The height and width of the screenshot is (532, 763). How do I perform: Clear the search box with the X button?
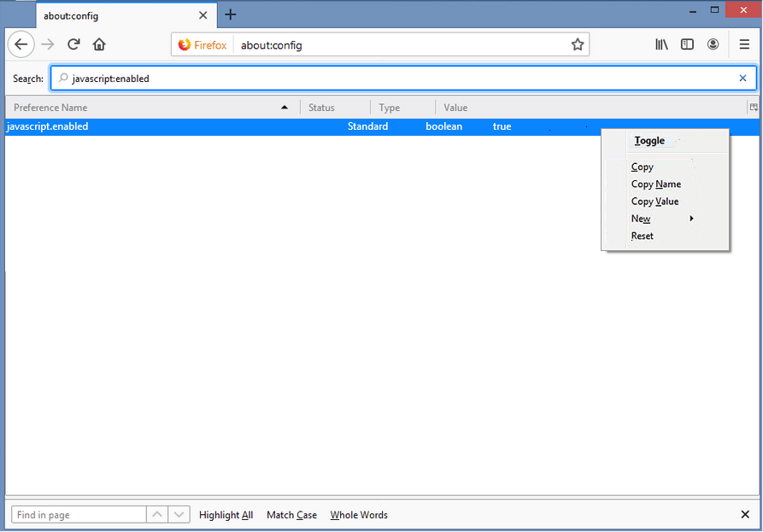point(742,78)
